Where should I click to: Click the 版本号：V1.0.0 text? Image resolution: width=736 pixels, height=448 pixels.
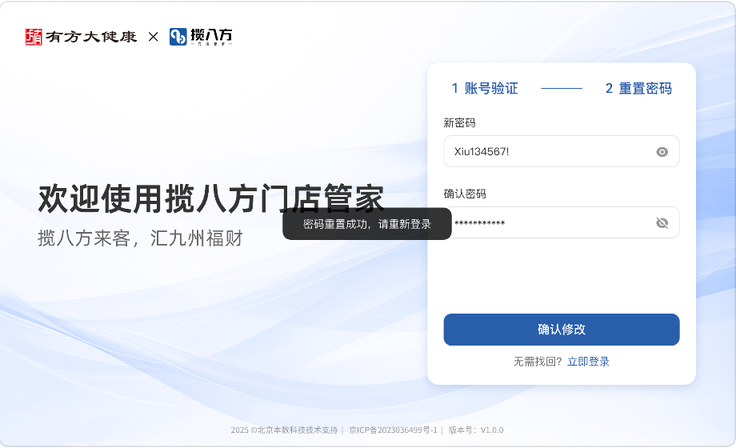476,430
